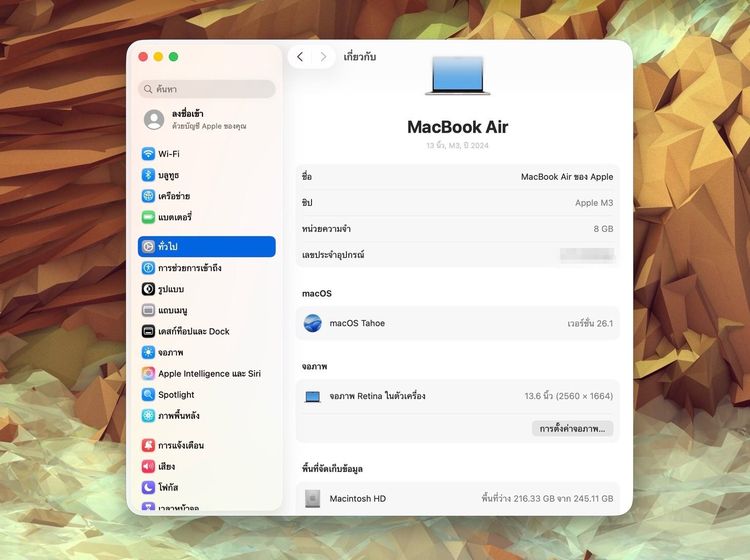Click the subtitle 13 นิ้ว, M3, ปี 2024
The image size is (750, 560).
point(458,145)
